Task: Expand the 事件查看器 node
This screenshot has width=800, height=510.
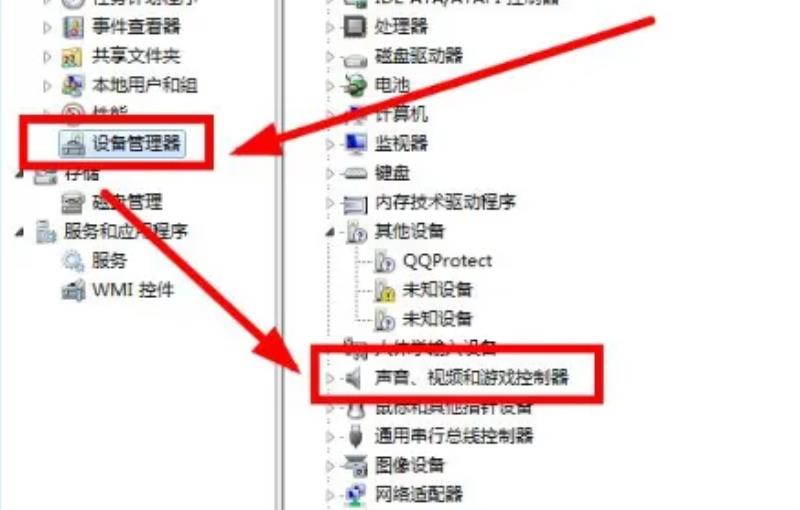Action: point(47,27)
